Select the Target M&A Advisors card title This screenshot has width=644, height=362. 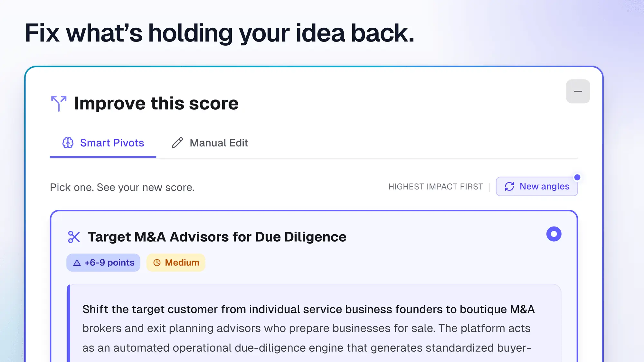tap(217, 237)
